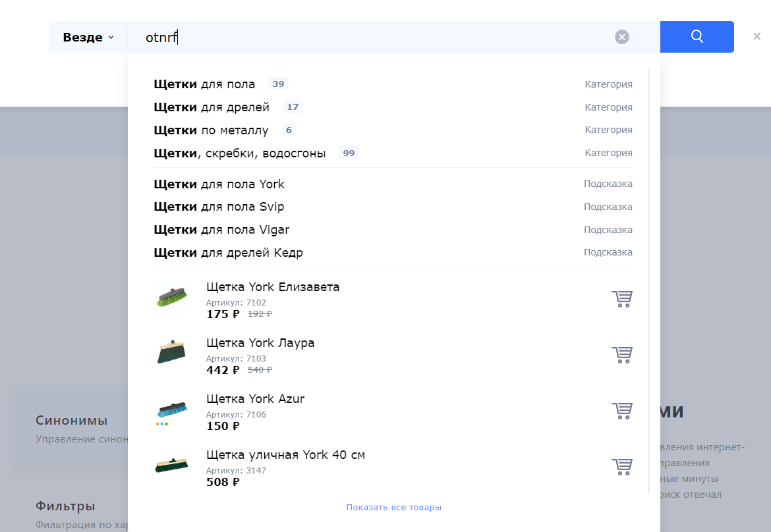Select category Щетки для пола
This screenshot has width=771, height=532.
coord(204,84)
